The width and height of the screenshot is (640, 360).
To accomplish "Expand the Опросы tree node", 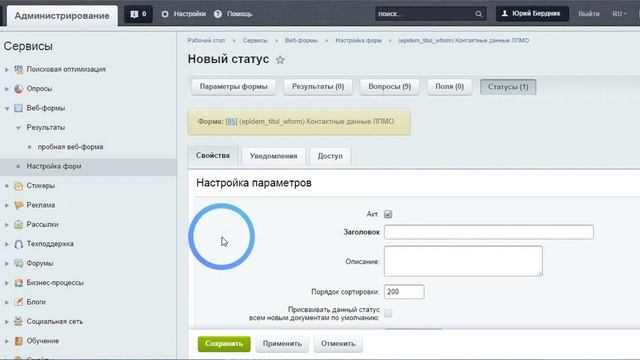I will click(7, 89).
